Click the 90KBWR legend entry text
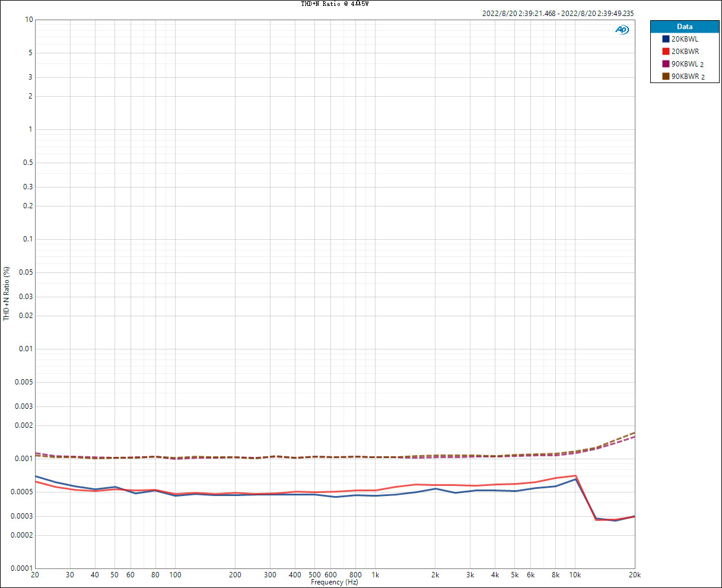The image size is (722, 588). pyautogui.click(x=688, y=77)
